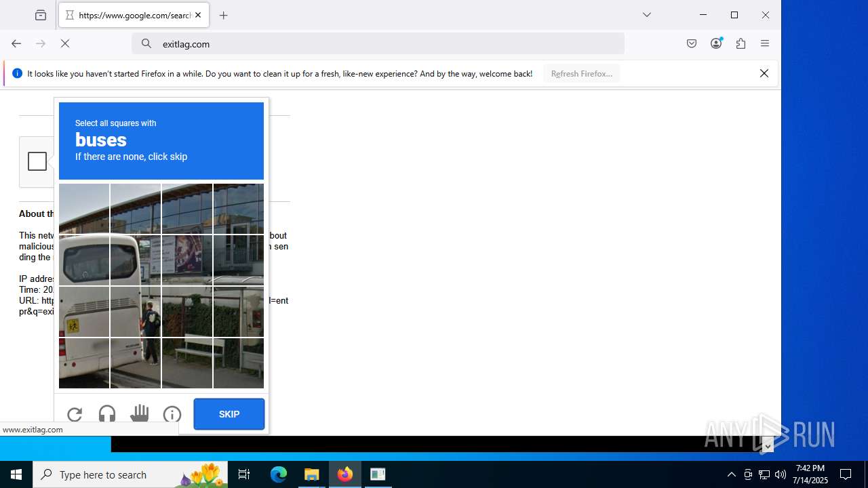Open the Windows notification center
This screenshot has height=488, width=868.
[846, 474]
